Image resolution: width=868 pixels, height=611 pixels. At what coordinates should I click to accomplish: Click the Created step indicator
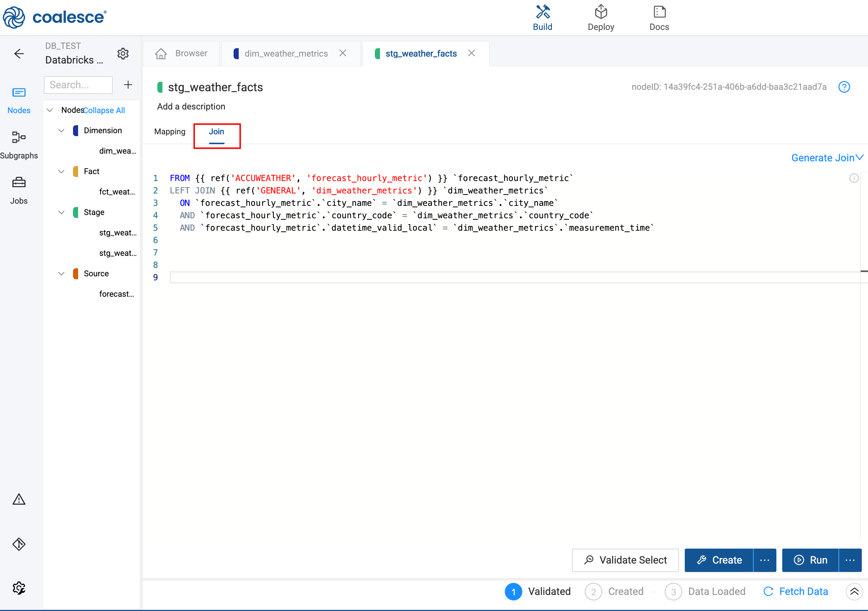614,591
